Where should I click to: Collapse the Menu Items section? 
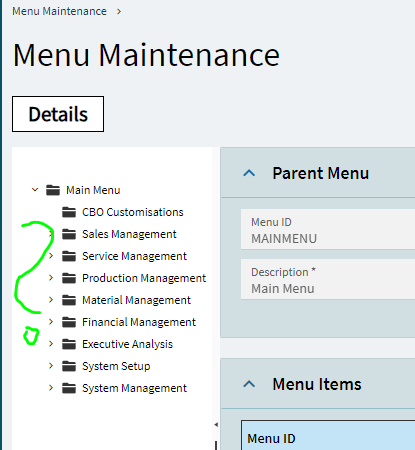click(x=249, y=384)
